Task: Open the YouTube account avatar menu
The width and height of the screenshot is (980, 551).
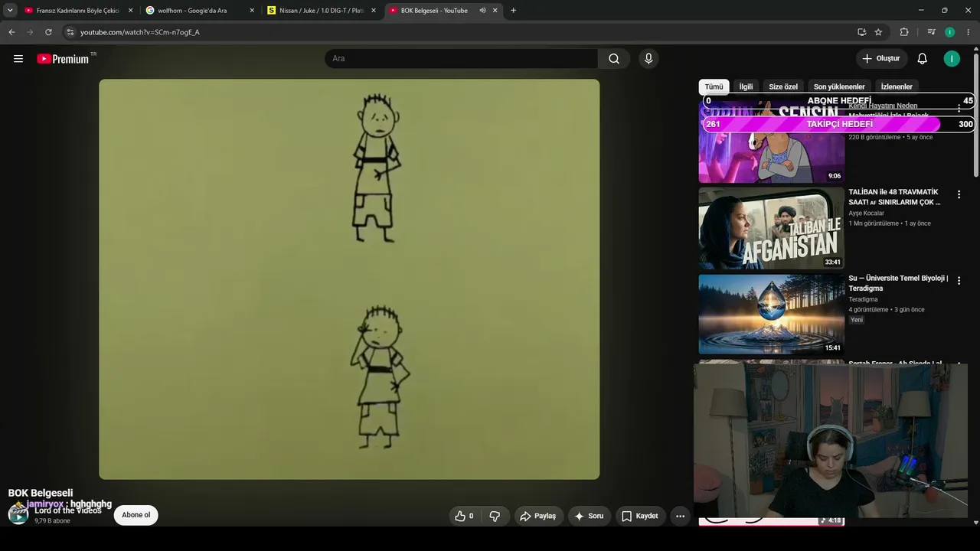Action: point(952,59)
